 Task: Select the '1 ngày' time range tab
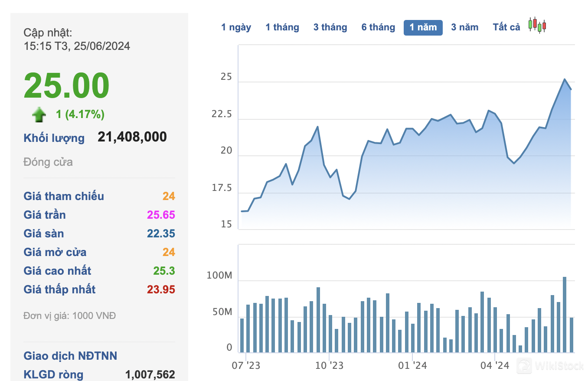pyautogui.click(x=236, y=27)
